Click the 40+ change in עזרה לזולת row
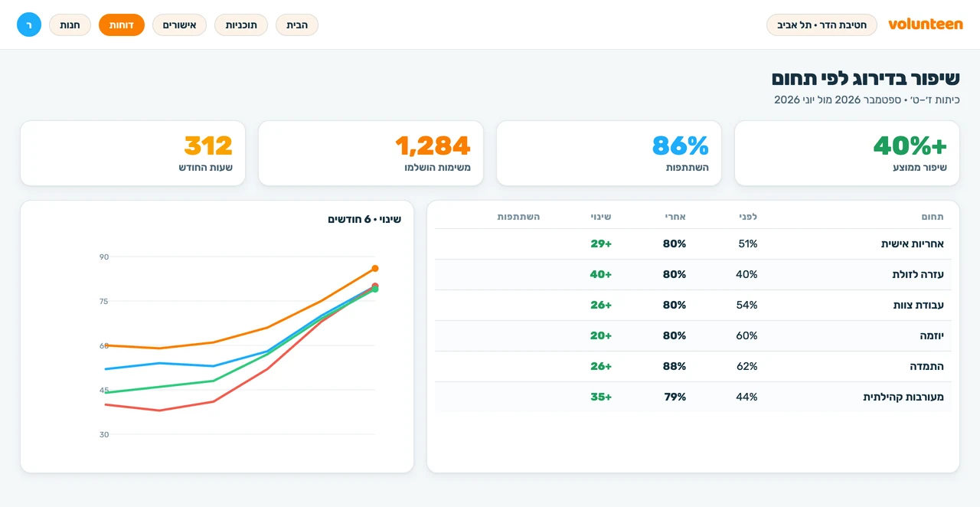Viewport: 980px width, 507px height. pos(601,274)
